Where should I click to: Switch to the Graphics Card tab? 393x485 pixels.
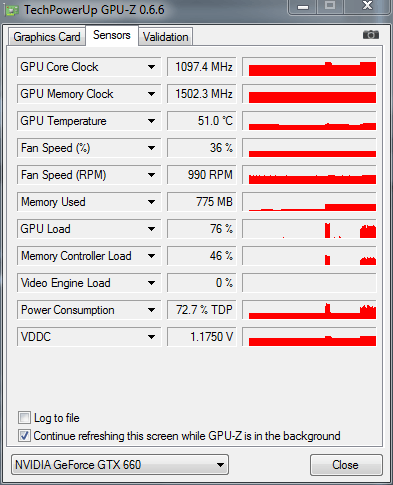tap(47, 37)
